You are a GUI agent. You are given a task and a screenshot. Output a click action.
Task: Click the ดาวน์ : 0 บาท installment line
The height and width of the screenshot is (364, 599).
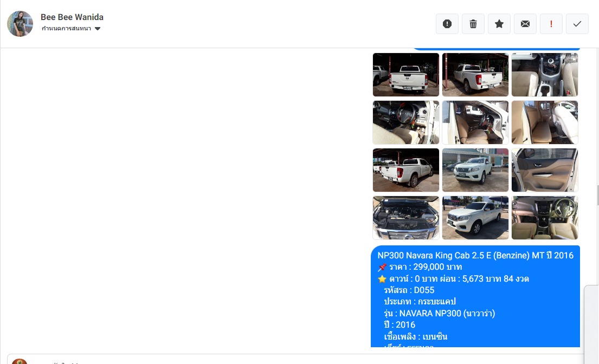pyautogui.click(x=453, y=278)
